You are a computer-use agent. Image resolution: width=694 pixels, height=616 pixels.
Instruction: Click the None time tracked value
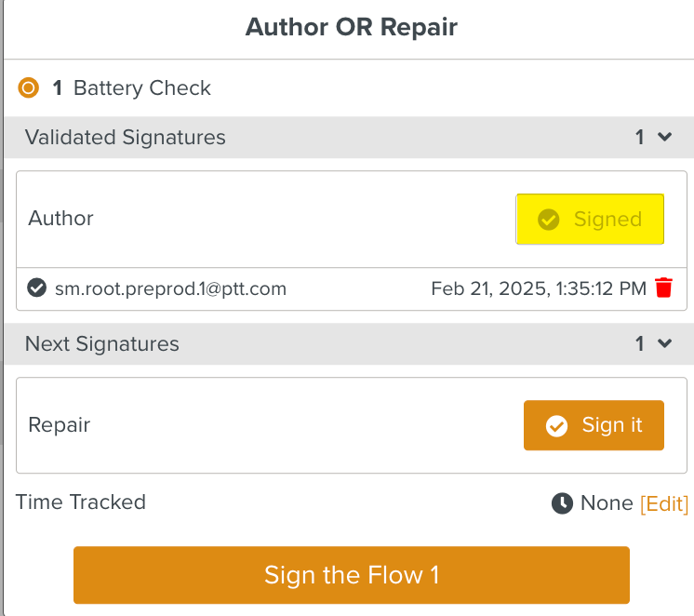pos(607,503)
